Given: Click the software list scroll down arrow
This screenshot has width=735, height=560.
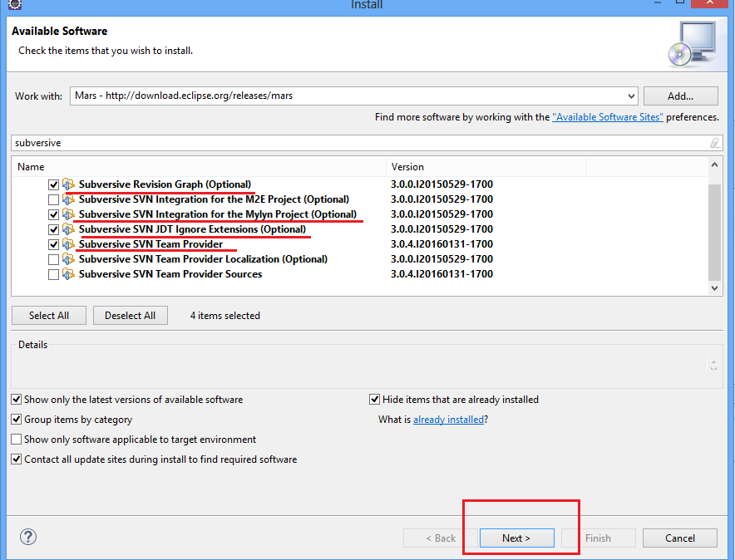Looking at the screenshot, I should [x=714, y=288].
